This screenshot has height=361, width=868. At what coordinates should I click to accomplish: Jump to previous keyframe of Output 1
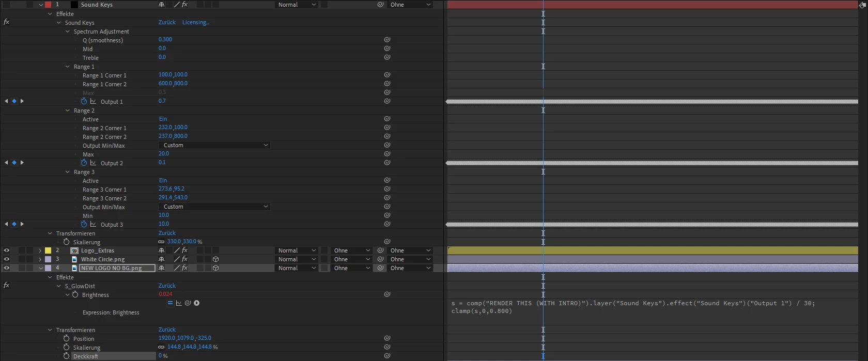pyautogui.click(x=6, y=101)
